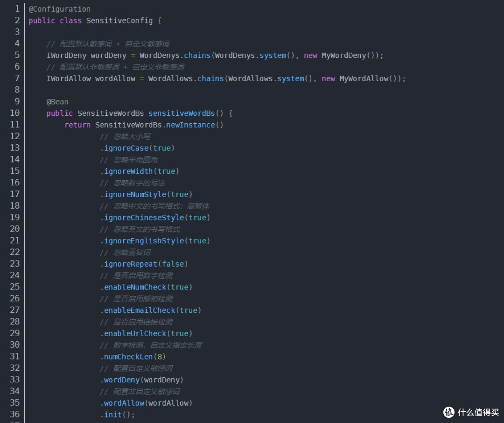
Task: Click line number 1 in gutter
Action: click(x=17, y=9)
